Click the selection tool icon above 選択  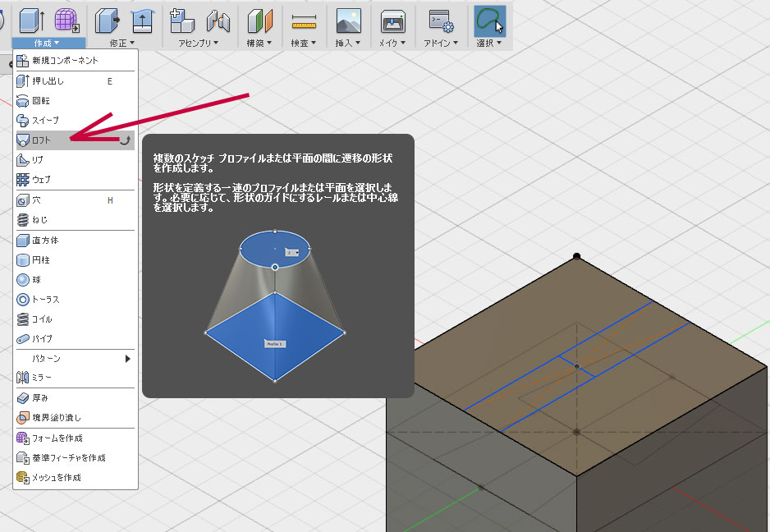pyautogui.click(x=490, y=21)
